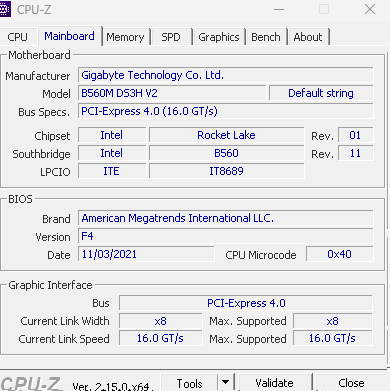The height and width of the screenshot is (391, 390).
Task: Click the LPCIO IT8689 field
Action: coord(226,171)
